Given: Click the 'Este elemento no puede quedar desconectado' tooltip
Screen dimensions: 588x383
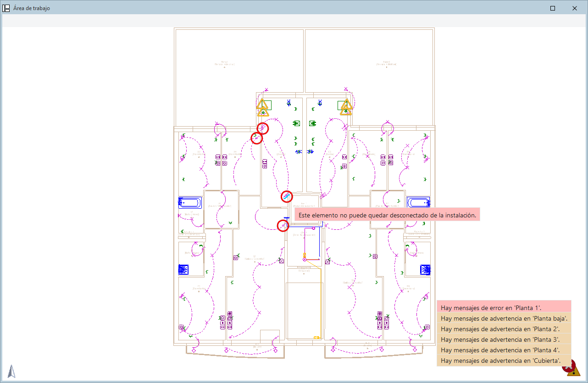Looking at the screenshot, I should click(387, 215).
